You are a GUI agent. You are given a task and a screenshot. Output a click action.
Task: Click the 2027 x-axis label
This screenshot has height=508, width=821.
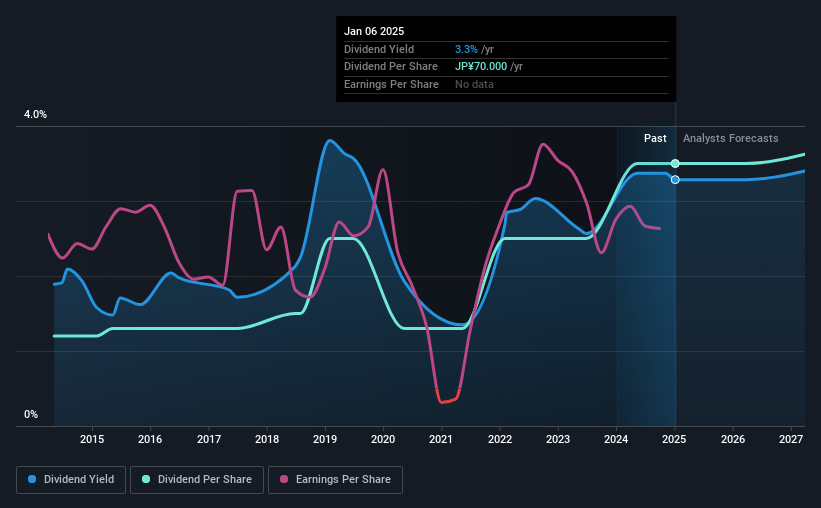point(791,439)
